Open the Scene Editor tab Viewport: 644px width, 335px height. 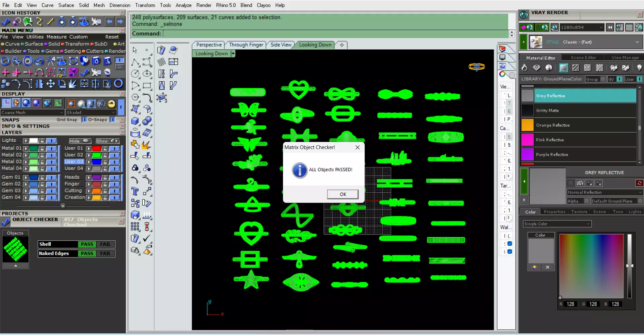(x=583, y=58)
